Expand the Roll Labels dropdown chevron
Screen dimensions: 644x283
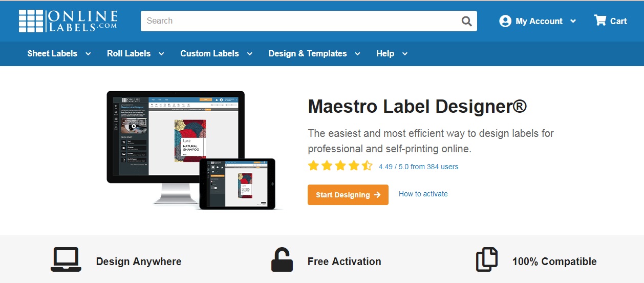click(161, 54)
